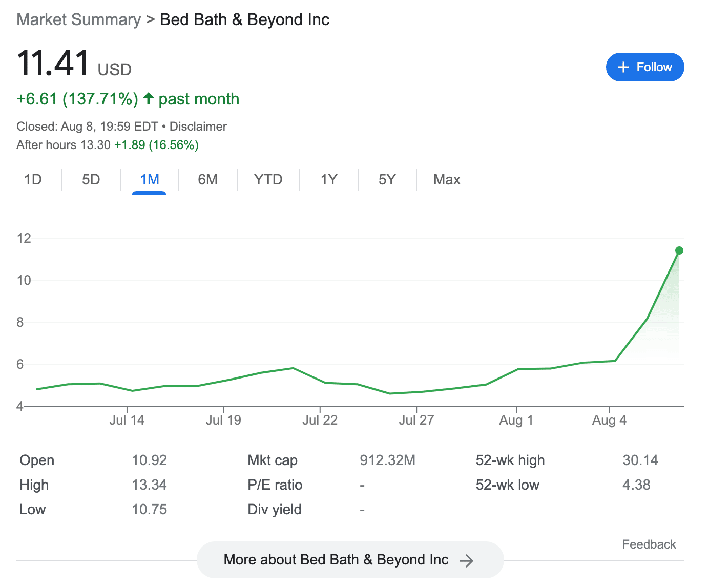709x588 pixels.
Task: Click the 52-wk high value 30.14
Action: coord(640,460)
